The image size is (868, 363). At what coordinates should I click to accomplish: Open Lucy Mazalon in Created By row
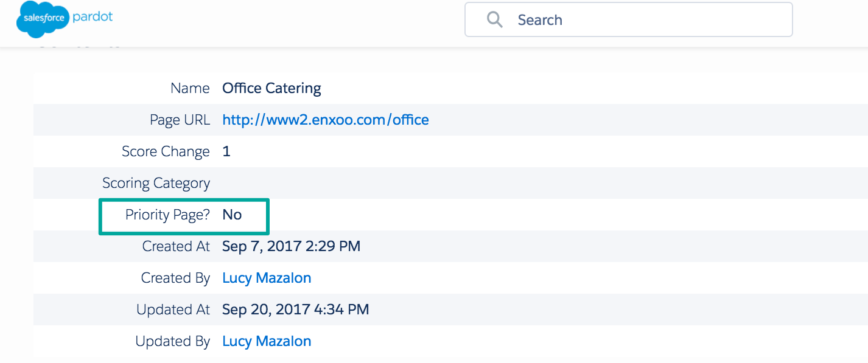pyautogui.click(x=267, y=278)
